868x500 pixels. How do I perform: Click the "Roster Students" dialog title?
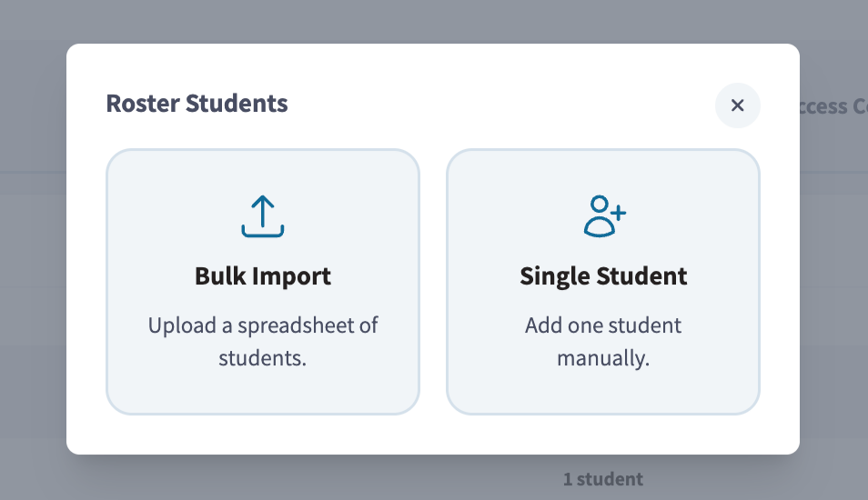[197, 104]
